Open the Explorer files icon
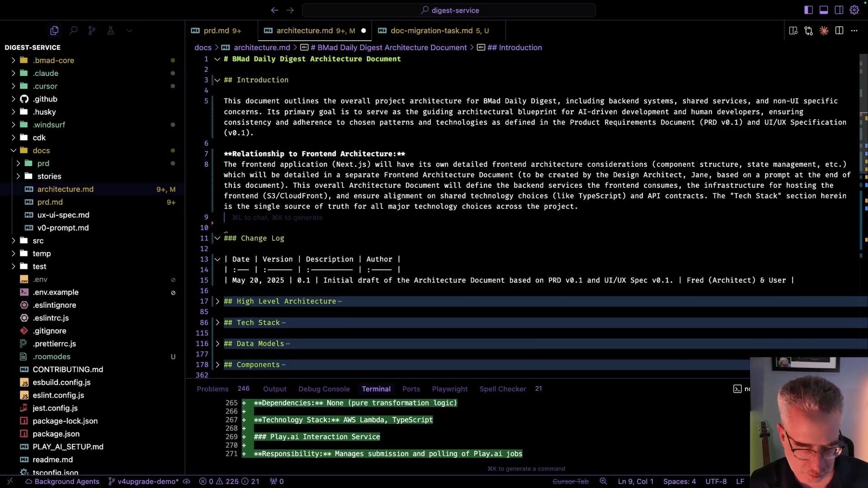Screen dimensions: 868x488 (54, 30)
